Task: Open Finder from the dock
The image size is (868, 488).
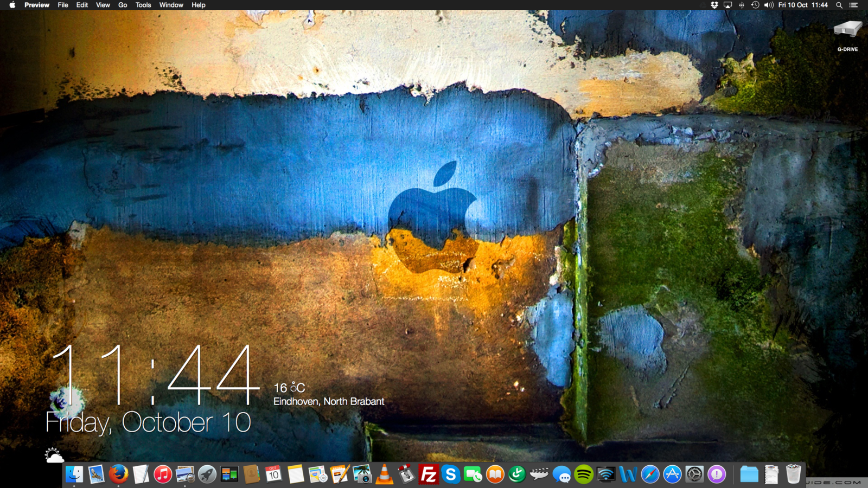Action: (74, 474)
